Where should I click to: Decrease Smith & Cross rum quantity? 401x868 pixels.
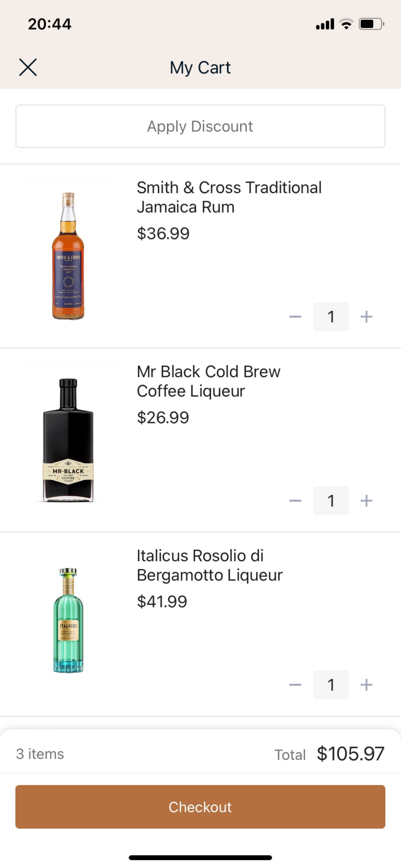pyautogui.click(x=295, y=317)
